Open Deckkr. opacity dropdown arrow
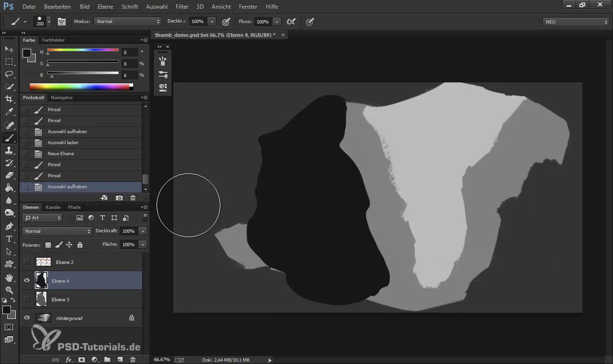 coord(212,22)
